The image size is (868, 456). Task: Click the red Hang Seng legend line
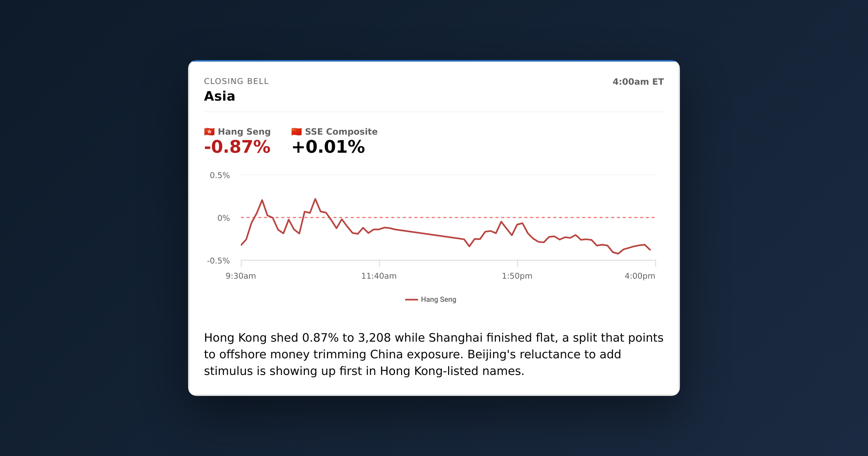tap(412, 300)
